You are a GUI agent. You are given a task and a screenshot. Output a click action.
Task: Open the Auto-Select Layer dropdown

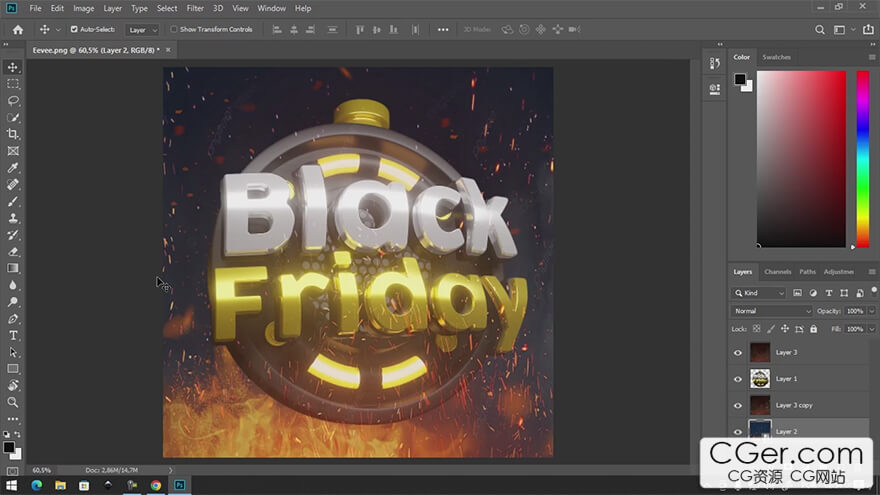tap(142, 30)
